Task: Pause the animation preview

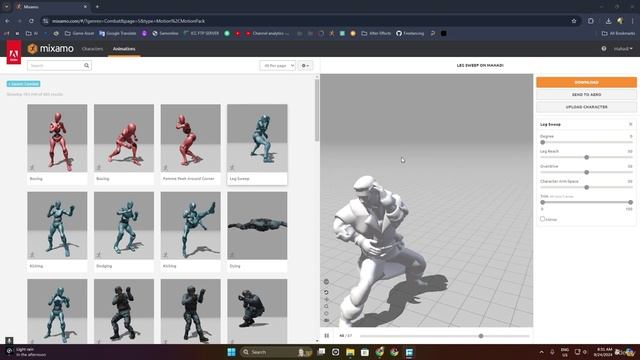Action: tap(327, 336)
